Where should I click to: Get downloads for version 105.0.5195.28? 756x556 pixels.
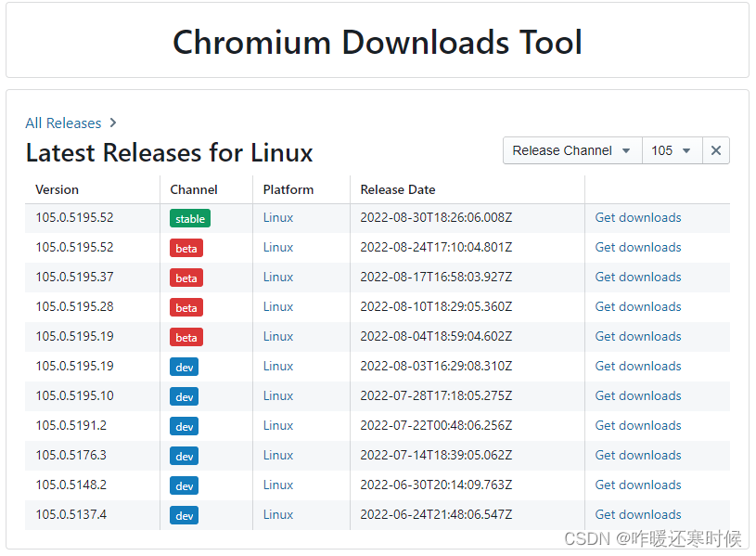[x=638, y=306]
